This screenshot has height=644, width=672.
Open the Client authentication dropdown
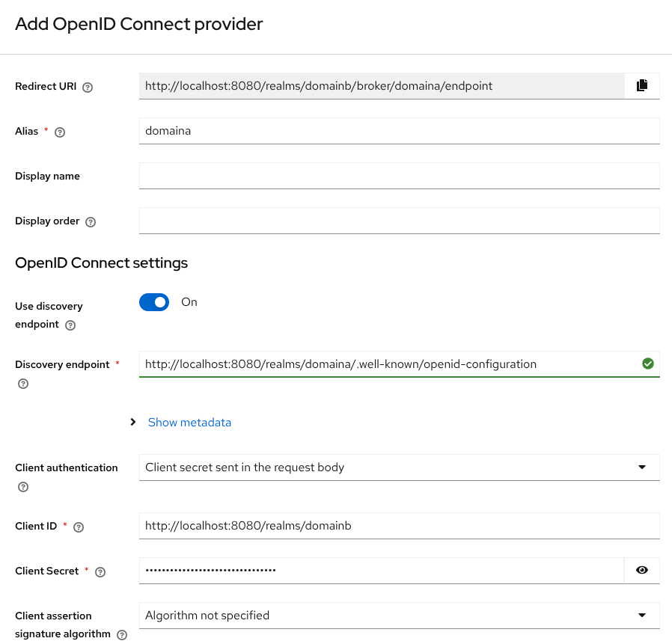click(x=641, y=467)
